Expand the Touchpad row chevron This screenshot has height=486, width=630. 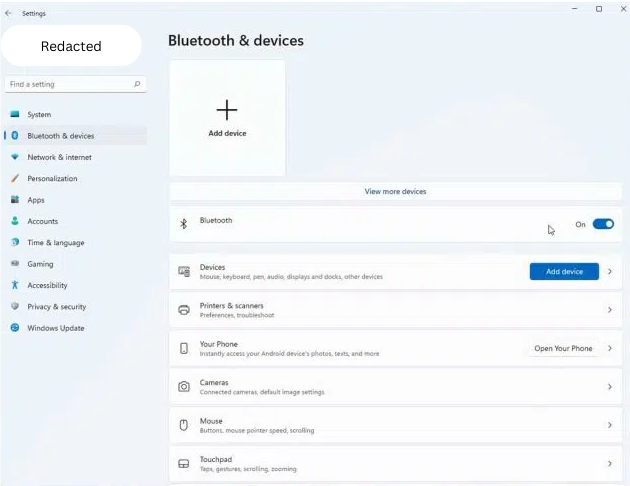point(609,464)
